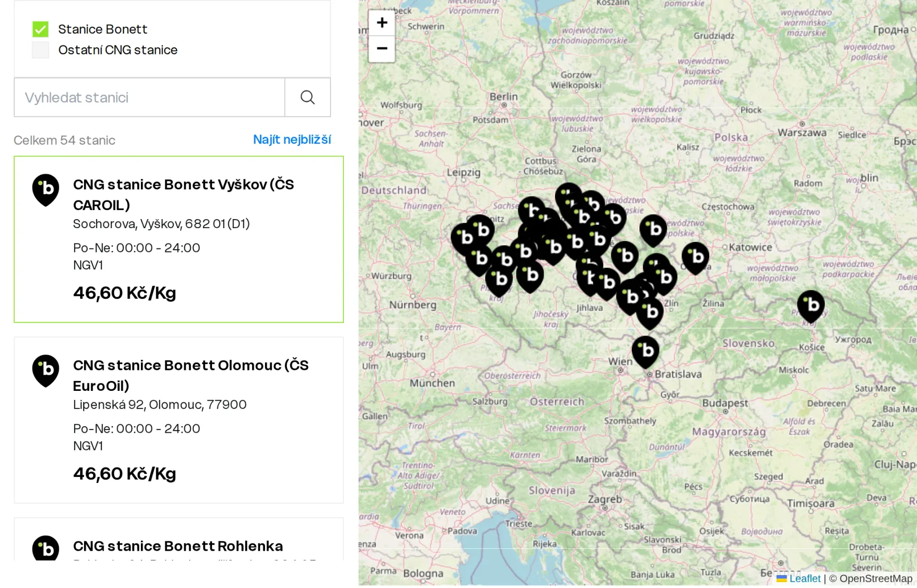Enable the Ostatní CNG stanice checkbox
917x588 pixels.
point(41,50)
